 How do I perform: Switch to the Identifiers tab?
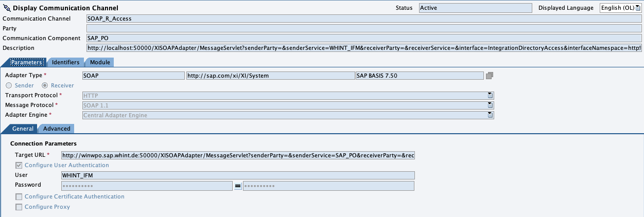pyautogui.click(x=65, y=62)
